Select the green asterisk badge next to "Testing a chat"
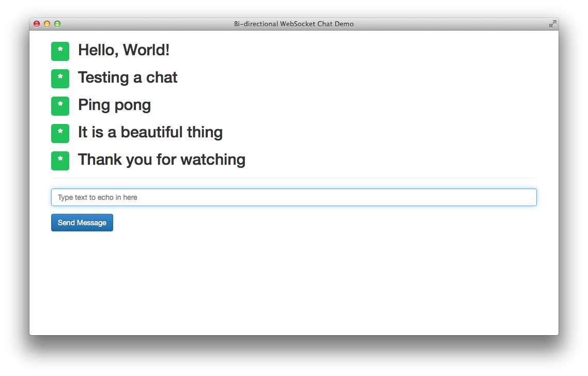 pyautogui.click(x=60, y=79)
